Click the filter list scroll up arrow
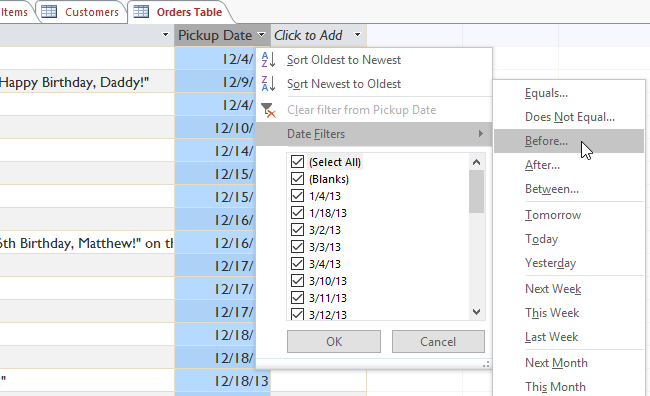 (x=477, y=162)
